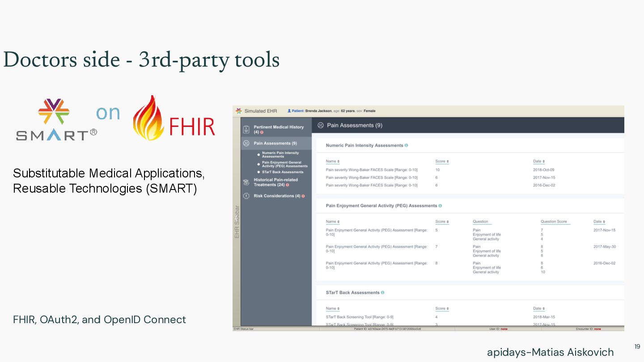Click red alert badge on Historical Pain-related Treatments
Viewport: 644px width, 362px height.
point(287,185)
